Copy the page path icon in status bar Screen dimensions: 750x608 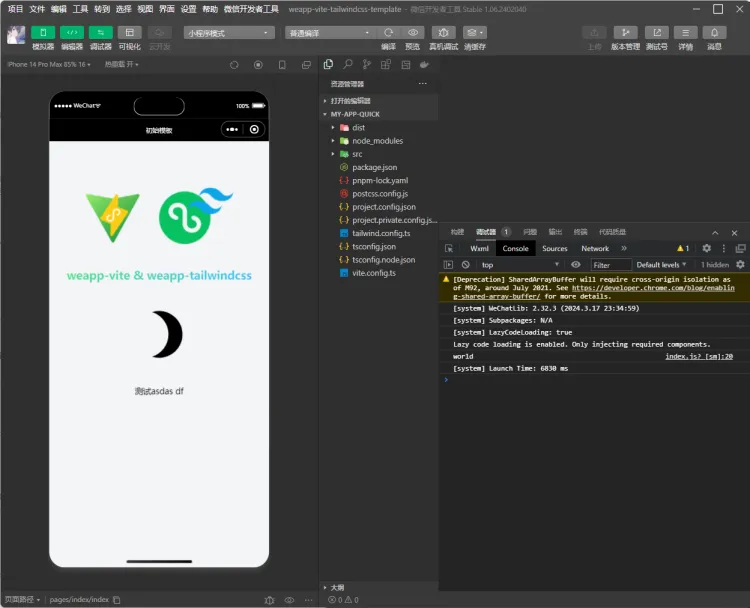click(x=117, y=600)
